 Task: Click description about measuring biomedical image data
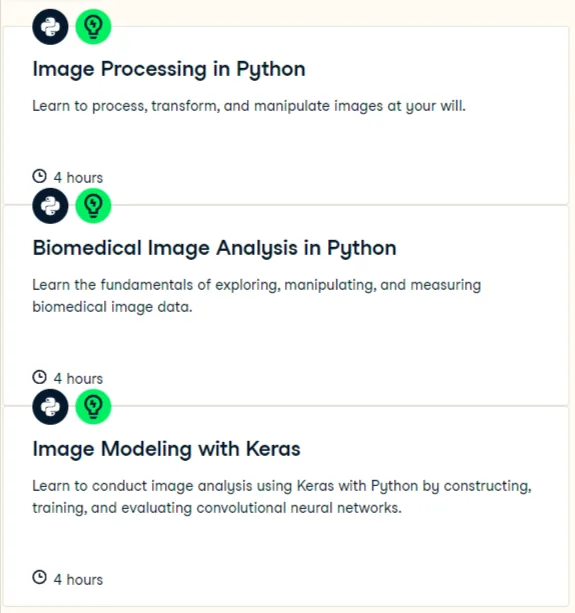(256, 296)
